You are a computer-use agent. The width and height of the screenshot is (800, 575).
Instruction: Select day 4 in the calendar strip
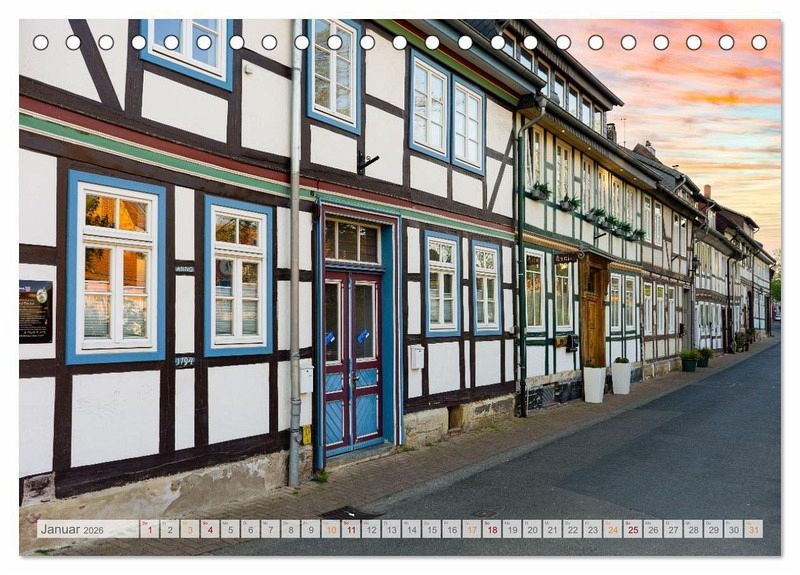coord(209,529)
